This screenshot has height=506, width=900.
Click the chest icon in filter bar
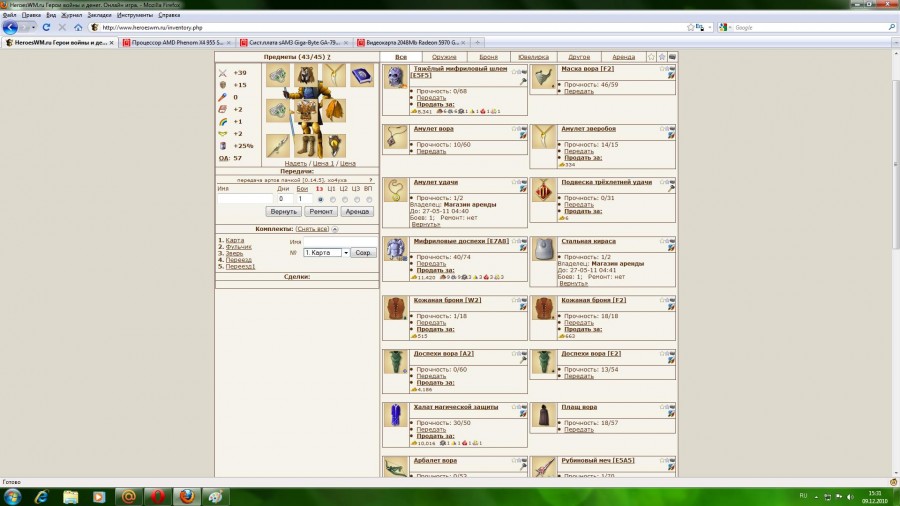pos(672,57)
